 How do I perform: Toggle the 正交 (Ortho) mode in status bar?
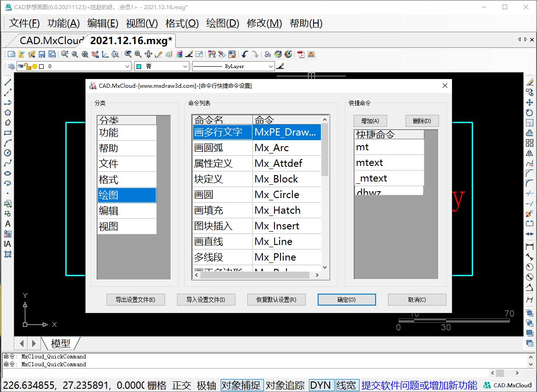[x=182, y=385]
